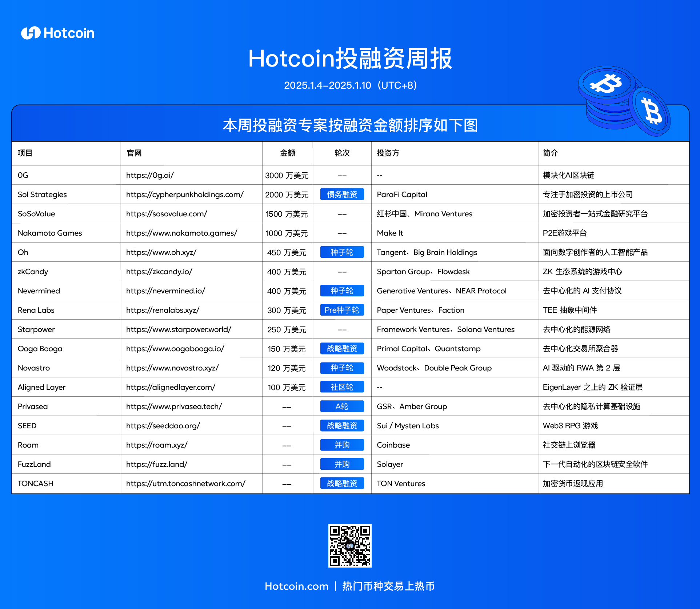Click the 战略融资 tag for TONCASH
Image resolution: width=700 pixels, height=609 pixels.
click(342, 484)
